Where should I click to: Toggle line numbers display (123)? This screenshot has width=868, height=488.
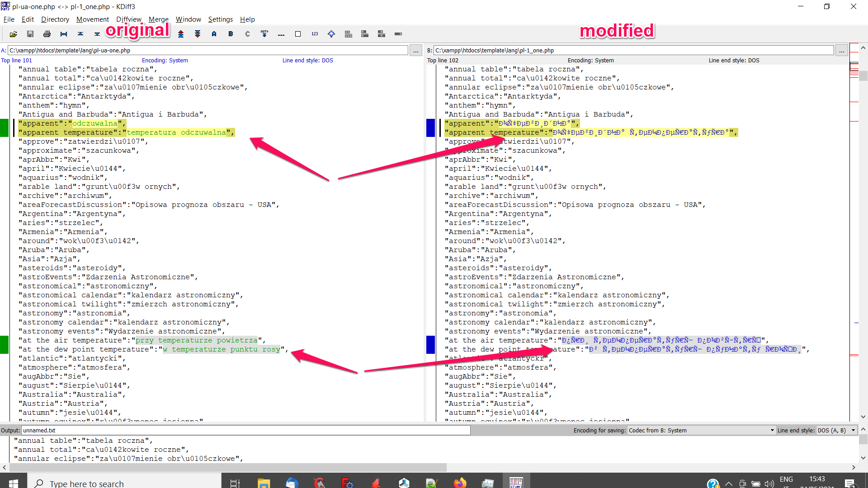pos(315,34)
